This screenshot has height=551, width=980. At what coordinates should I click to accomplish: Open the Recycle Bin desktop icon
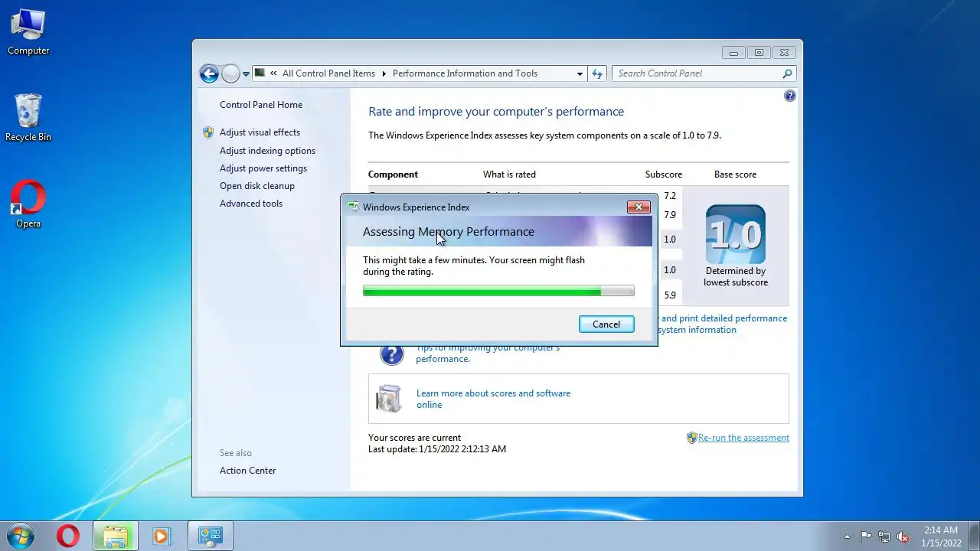pos(28,118)
